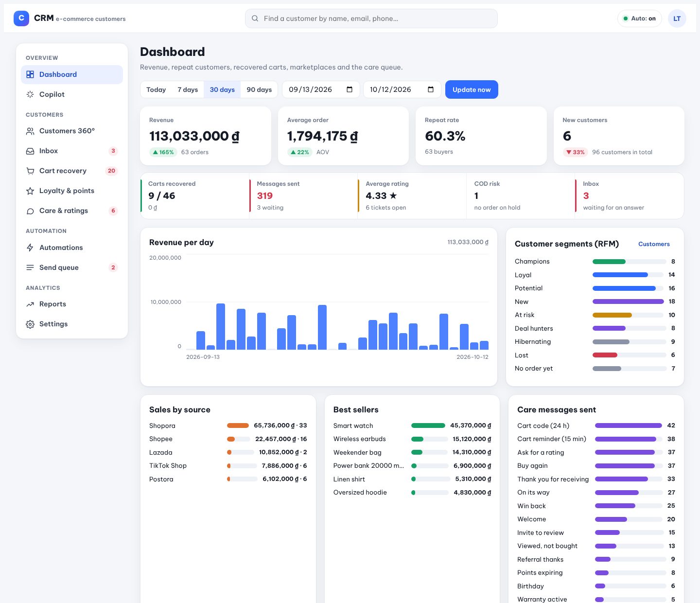
Task: Click the Lost segment row
Action: pos(595,355)
